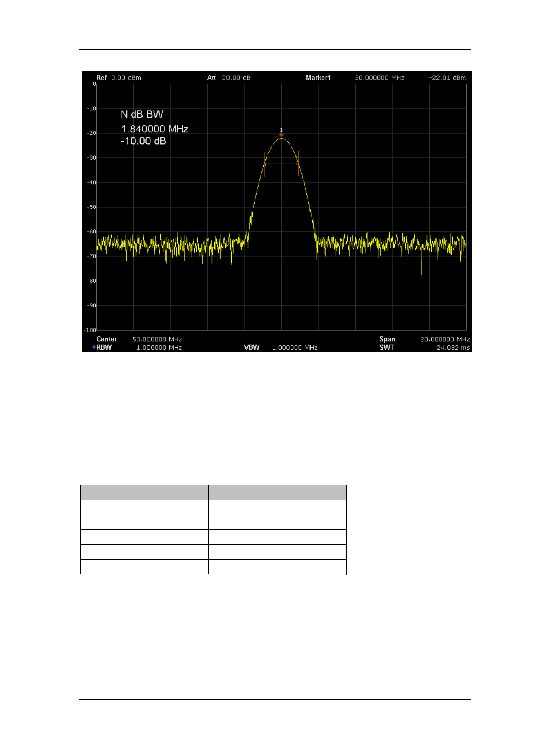The image size is (535, 756).
Task: Select the Marker1 label in header
Action: click(x=318, y=78)
